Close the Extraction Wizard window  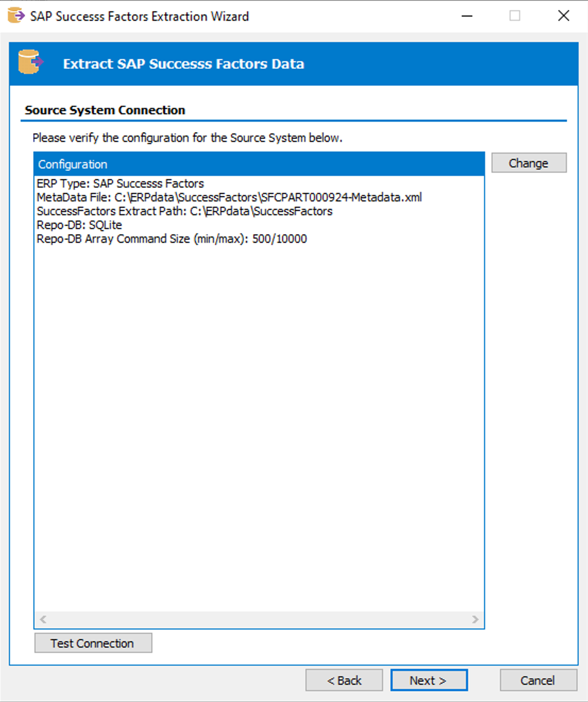(x=563, y=16)
